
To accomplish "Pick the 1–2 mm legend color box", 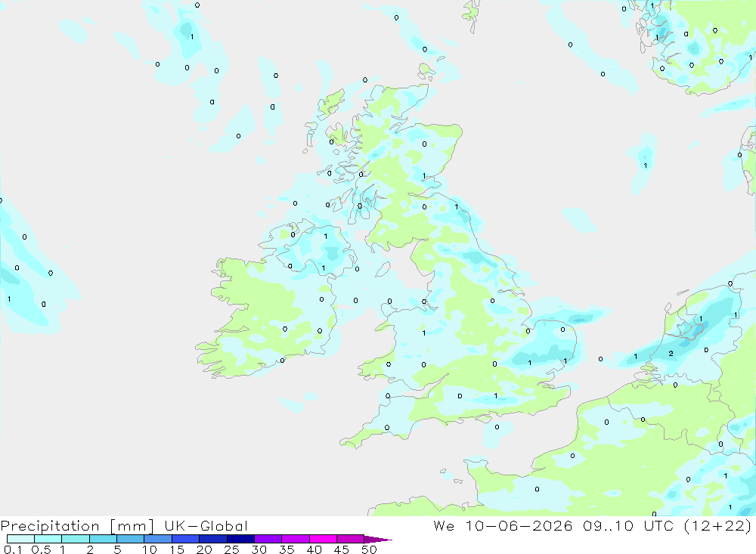I will (x=75, y=539).
